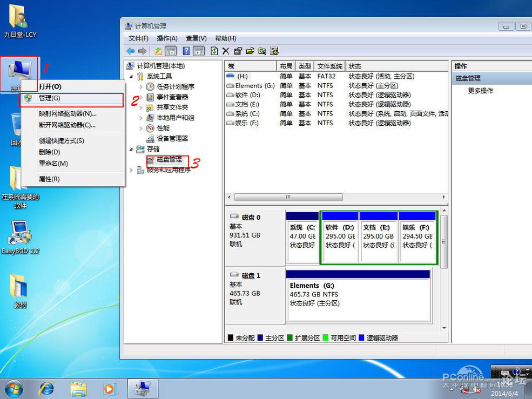Select 设备管理器 in the tree
The image size is (532, 399).
pyautogui.click(x=172, y=138)
